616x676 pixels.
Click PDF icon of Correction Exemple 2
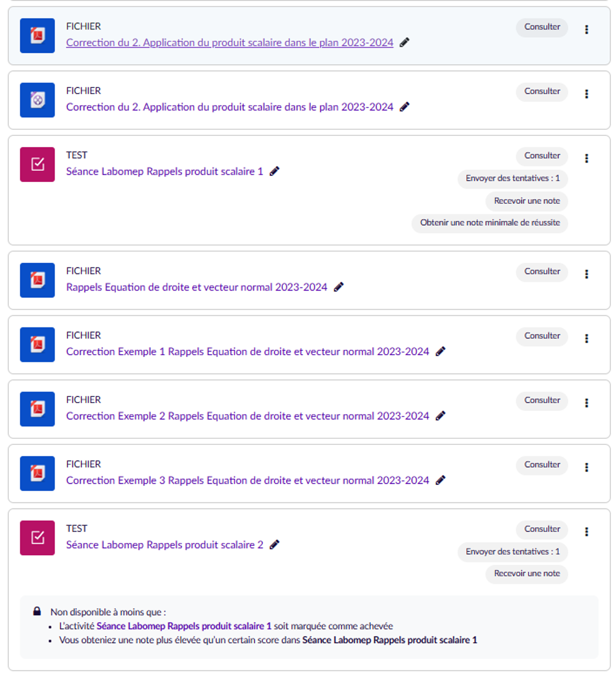(x=37, y=409)
